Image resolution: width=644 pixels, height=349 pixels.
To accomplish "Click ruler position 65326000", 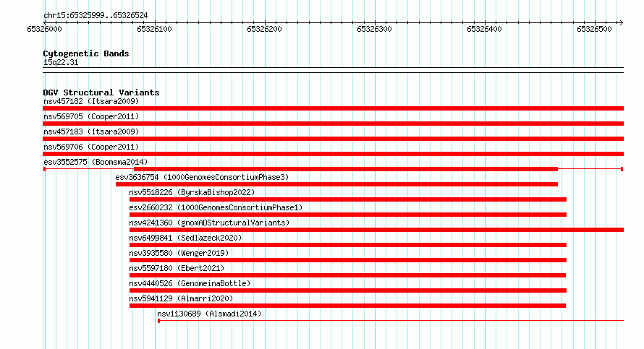I will pos(44,29).
